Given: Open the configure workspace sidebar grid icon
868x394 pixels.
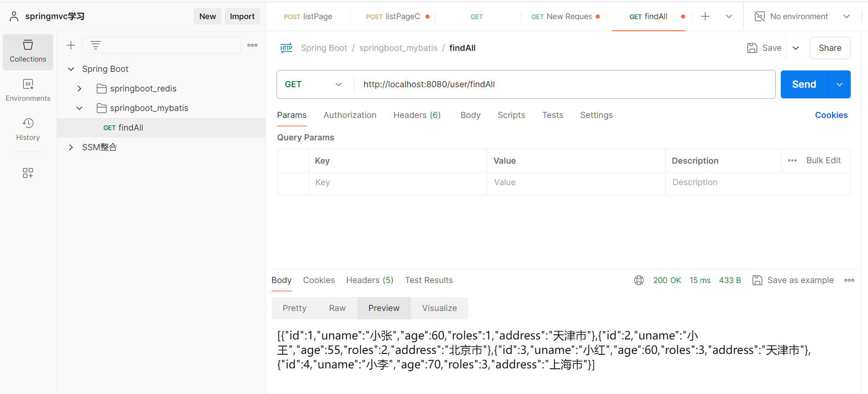Looking at the screenshot, I should pyautogui.click(x=28, y=173).
